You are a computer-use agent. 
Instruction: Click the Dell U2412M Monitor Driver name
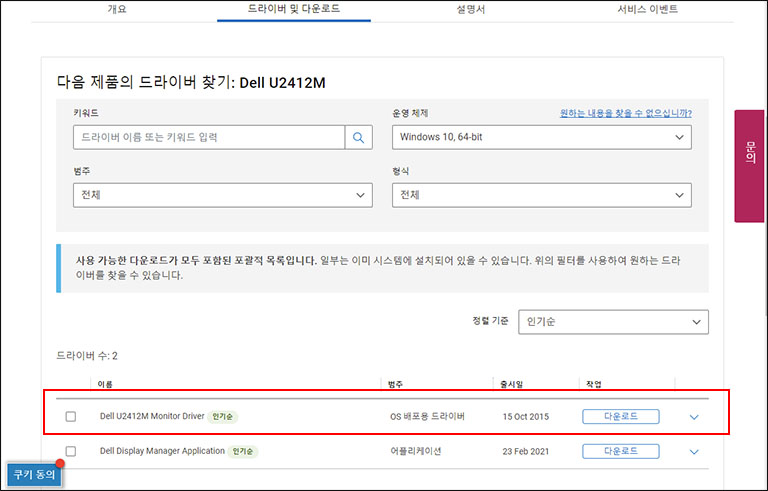point(152,416)
